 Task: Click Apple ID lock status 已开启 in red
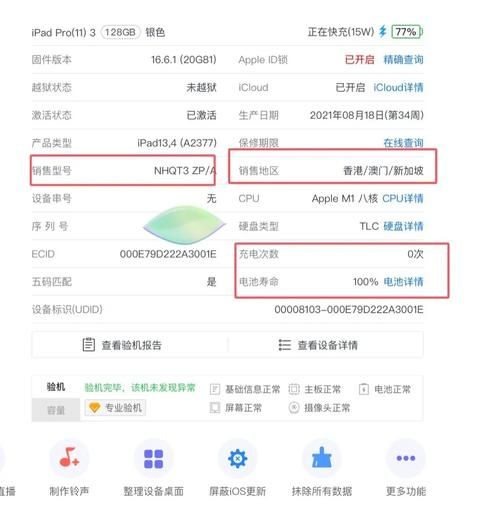359,60
